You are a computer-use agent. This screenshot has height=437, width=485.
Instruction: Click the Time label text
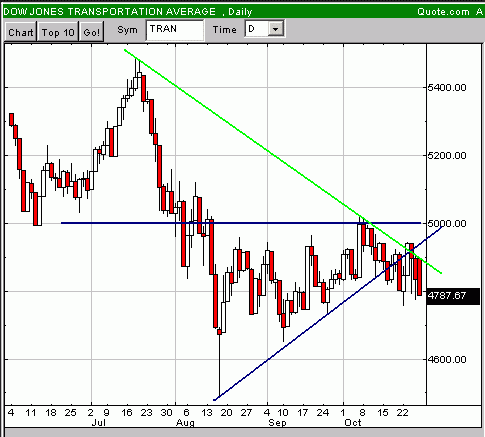[x=225, y=30]
